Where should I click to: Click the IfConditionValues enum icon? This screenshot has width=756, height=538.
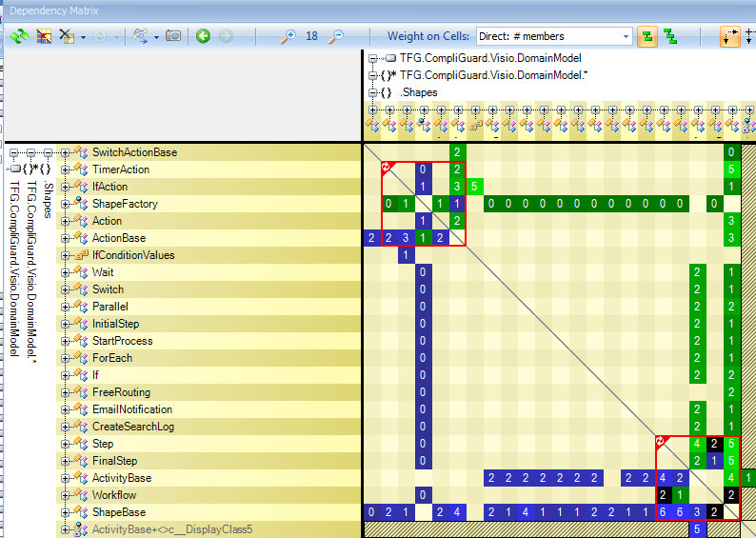81,255
